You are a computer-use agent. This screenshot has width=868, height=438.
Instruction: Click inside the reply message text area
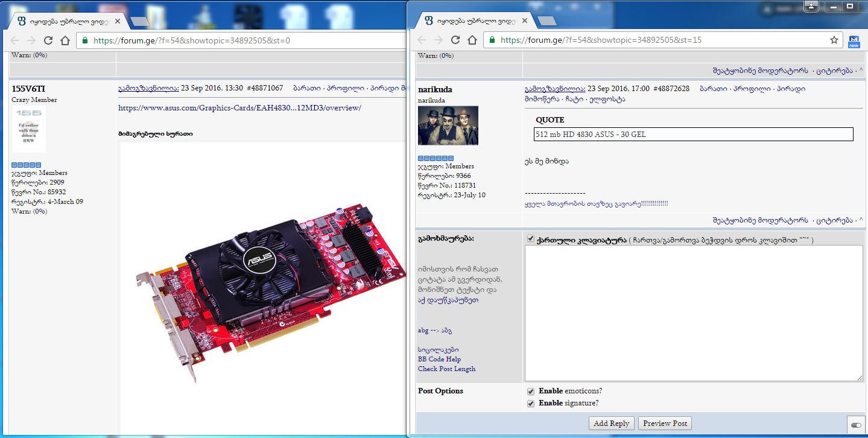point(694,313)
